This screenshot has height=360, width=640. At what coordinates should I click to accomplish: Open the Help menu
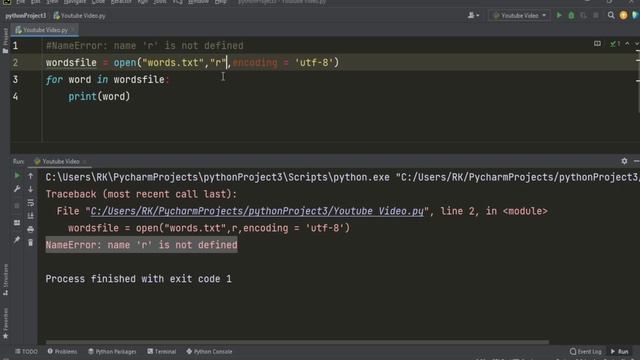pyautogui.click(x=220, y=2)
